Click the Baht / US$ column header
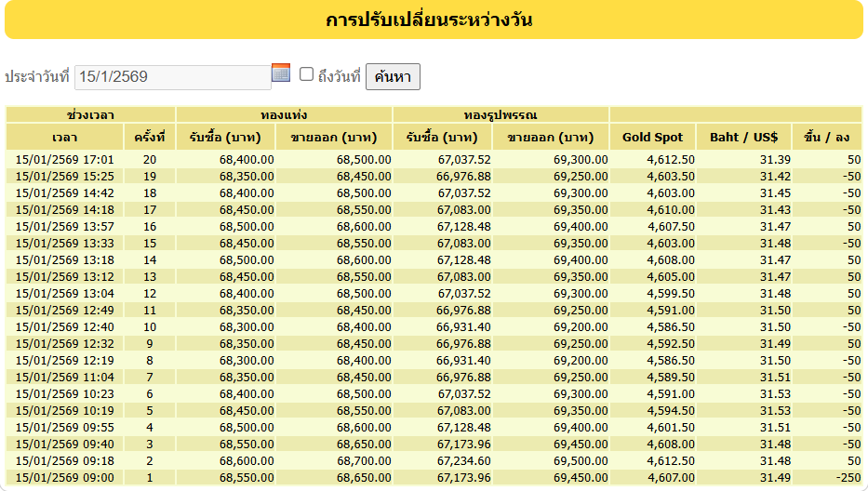Image resolution: width=868 pixels, height=491 pixels. 743,137
